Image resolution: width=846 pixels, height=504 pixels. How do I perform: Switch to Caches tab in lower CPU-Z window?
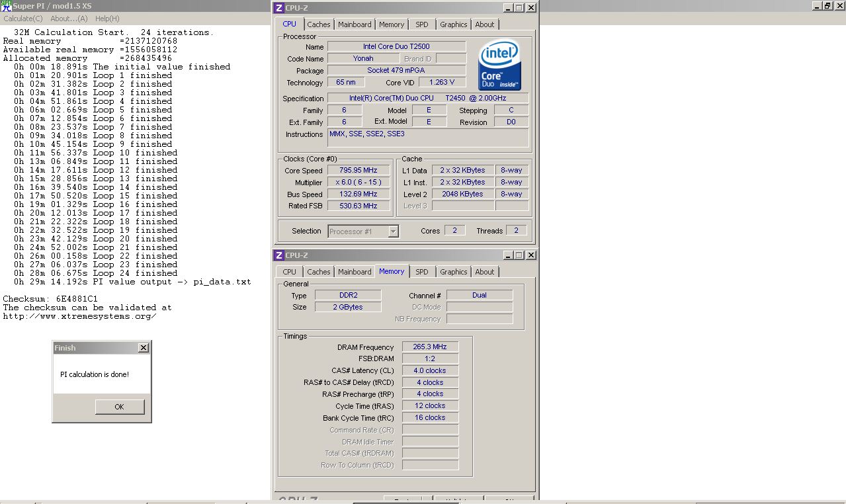pyautogui.click(x=319, y=272)
